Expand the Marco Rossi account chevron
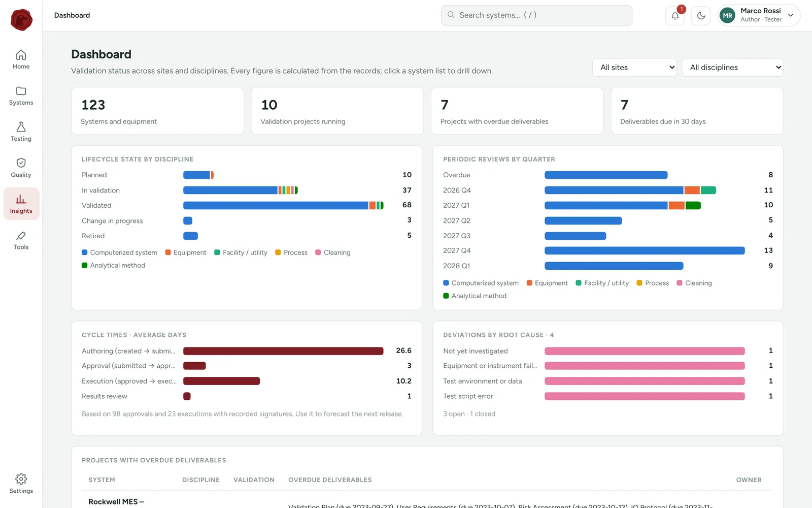Viewport: 812px width, 508px height. point(790,15)
